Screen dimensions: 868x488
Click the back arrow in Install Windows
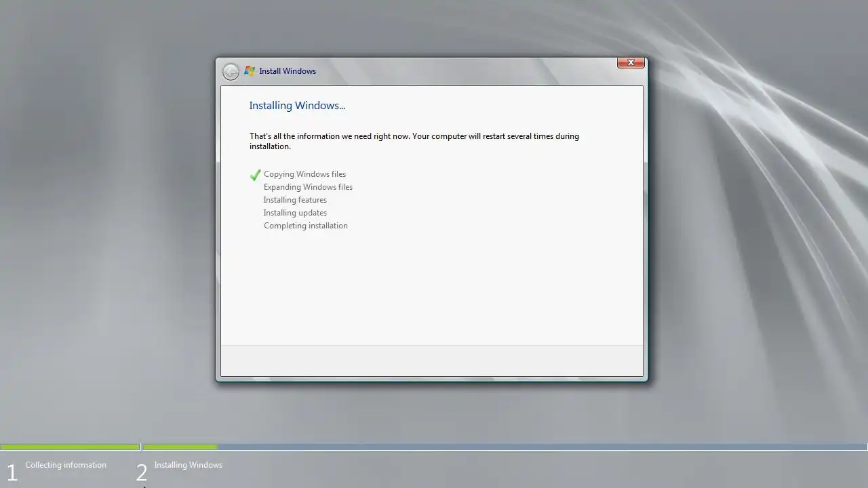pos(231,71)
